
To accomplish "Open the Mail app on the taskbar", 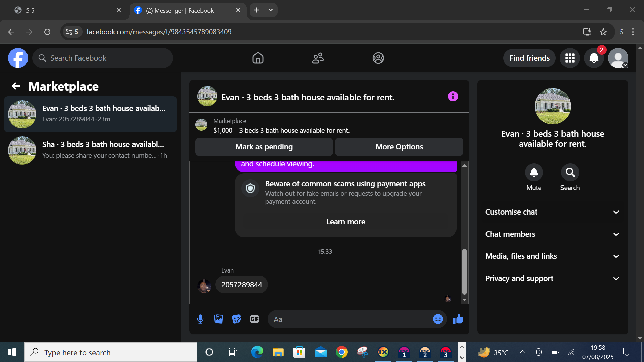I will [320, 352].
